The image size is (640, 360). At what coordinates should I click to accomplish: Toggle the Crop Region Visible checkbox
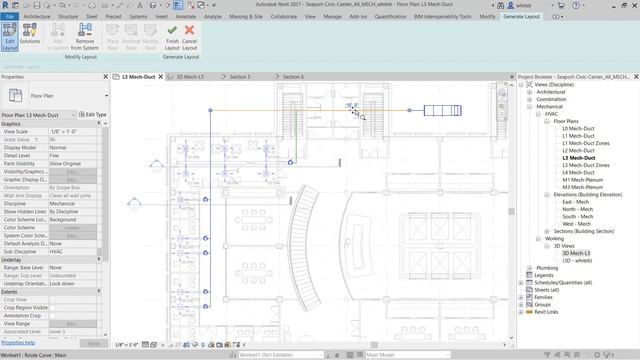coord(52,308)
